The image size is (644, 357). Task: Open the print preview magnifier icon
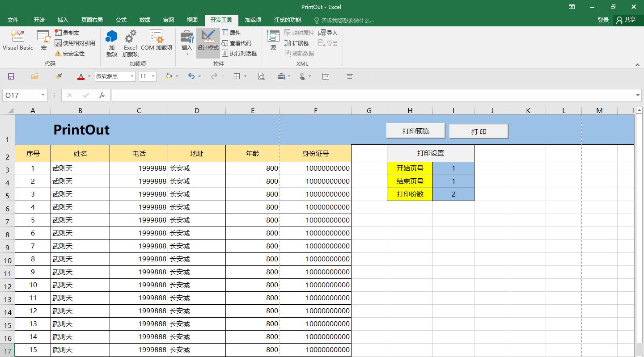(261, 76)
